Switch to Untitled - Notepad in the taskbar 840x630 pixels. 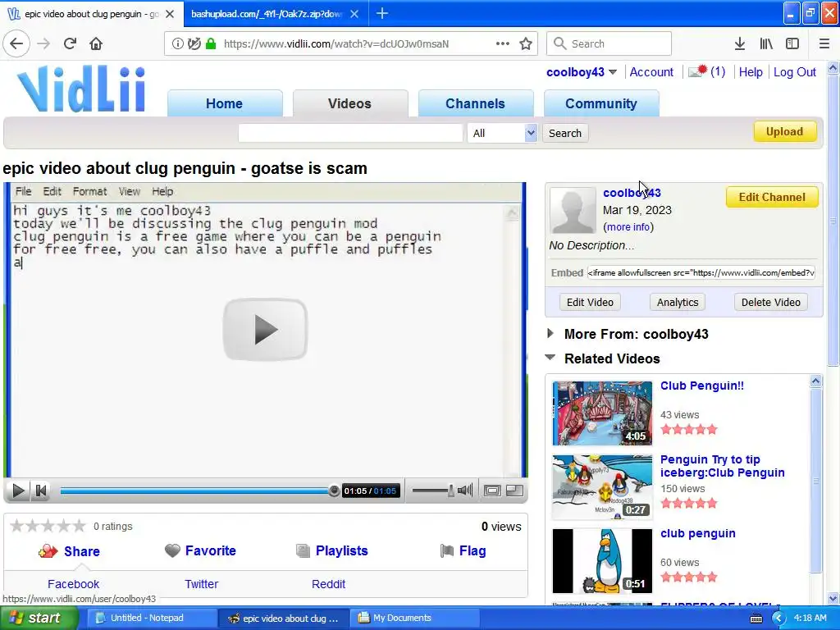pyautogui.click(x=152, y=619)
